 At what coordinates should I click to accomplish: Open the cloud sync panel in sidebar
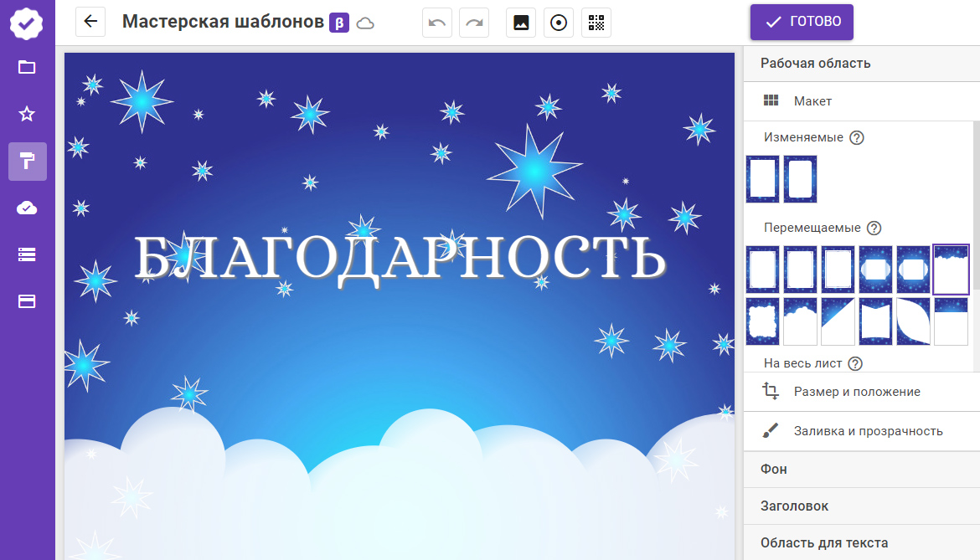[27, 208]
